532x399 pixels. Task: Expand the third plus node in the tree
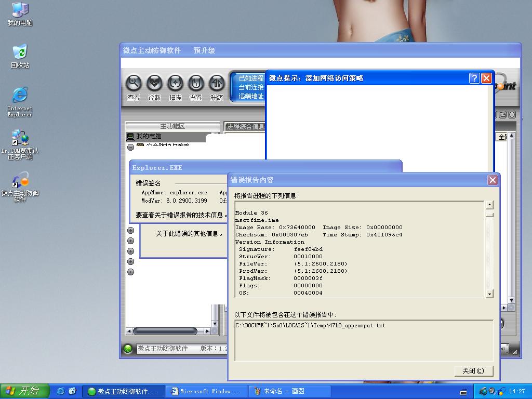130,251
